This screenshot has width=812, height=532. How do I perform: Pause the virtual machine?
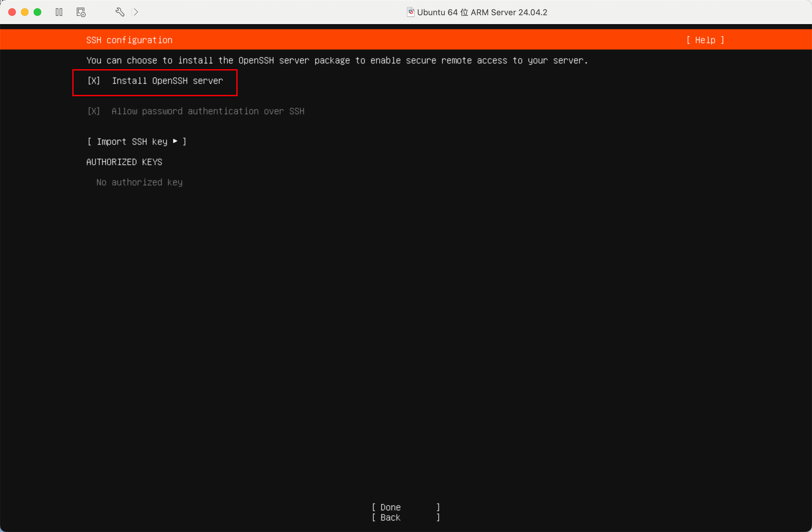pyautogui.click(x=59, y=12)
